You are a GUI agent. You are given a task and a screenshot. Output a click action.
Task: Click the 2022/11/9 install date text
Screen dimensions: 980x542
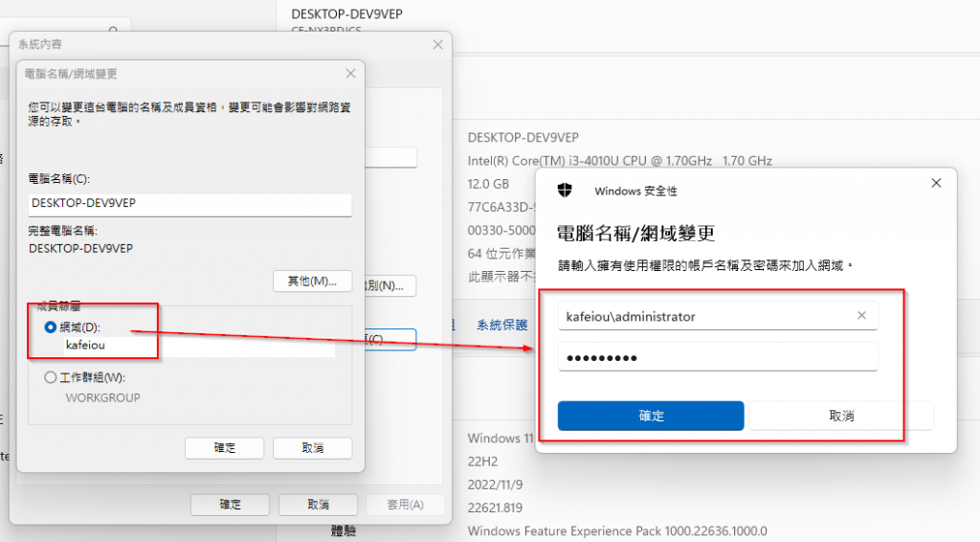click(495, 485)
